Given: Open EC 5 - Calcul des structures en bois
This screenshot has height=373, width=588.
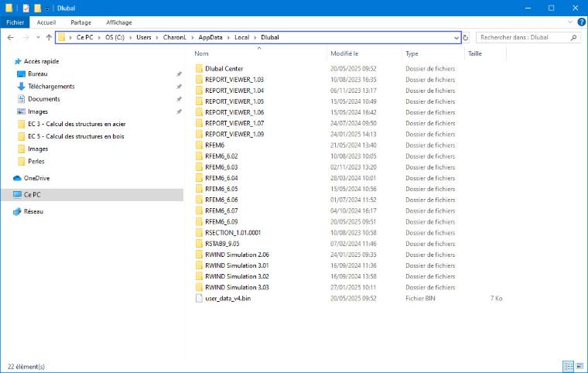Looking at the screenshot, I should [76, 136].
